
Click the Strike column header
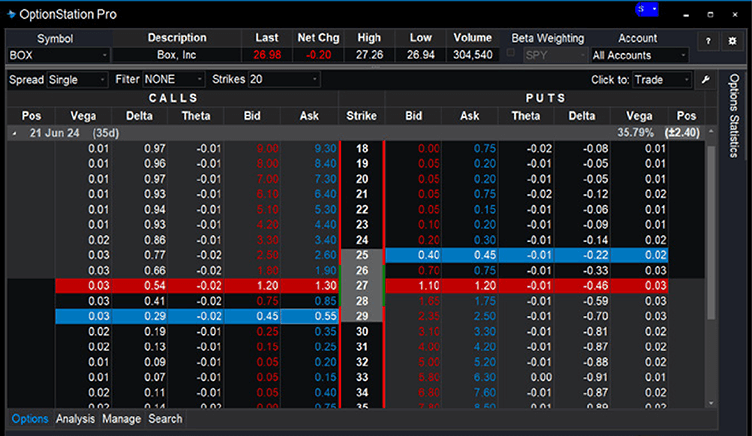361,116
